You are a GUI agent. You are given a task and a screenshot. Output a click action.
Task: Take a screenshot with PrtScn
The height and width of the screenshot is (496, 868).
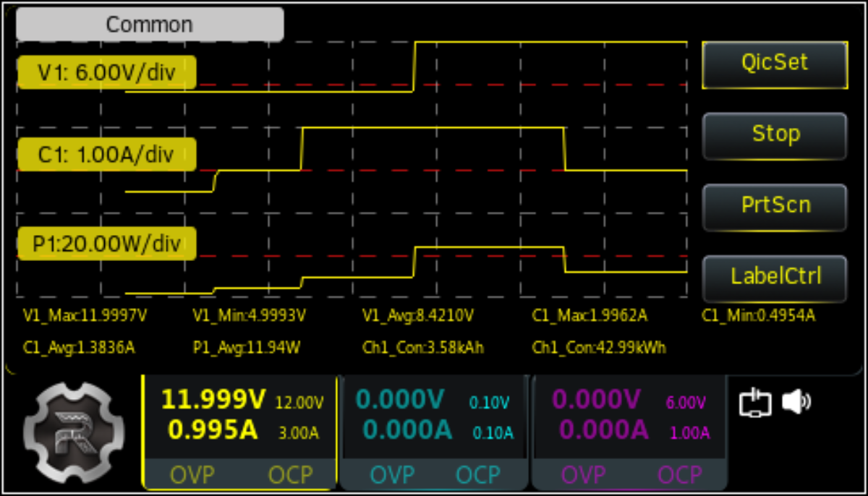(775, 206)
